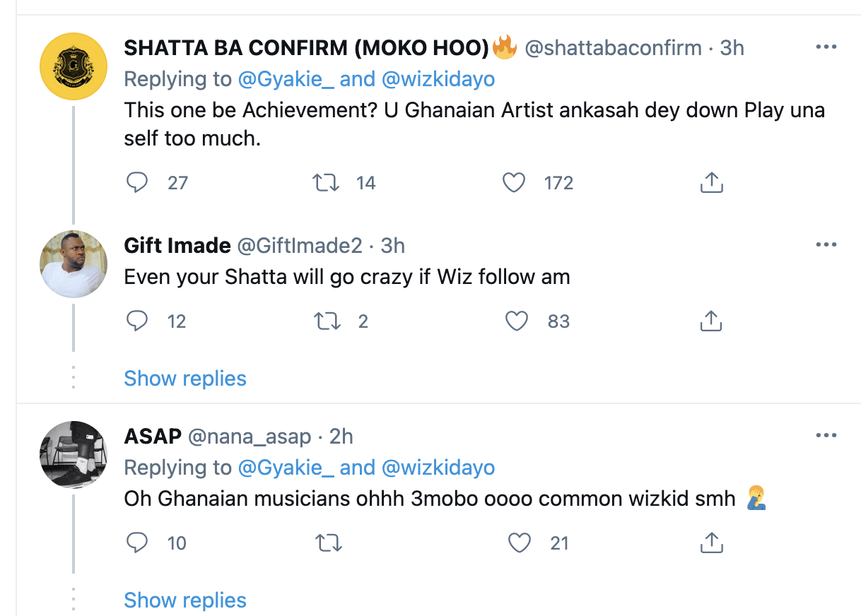The image size is (861, 616).
Task: Open more options on ASAP's tweet
Action: click(826, 436)
